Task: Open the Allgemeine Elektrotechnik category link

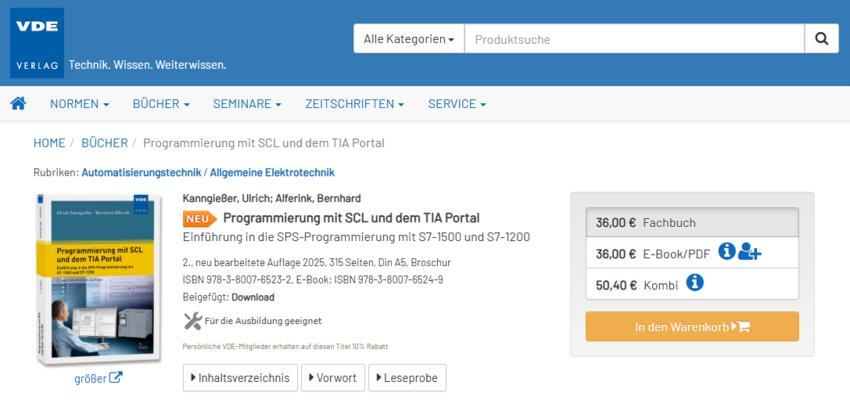Action: (272, 173)
